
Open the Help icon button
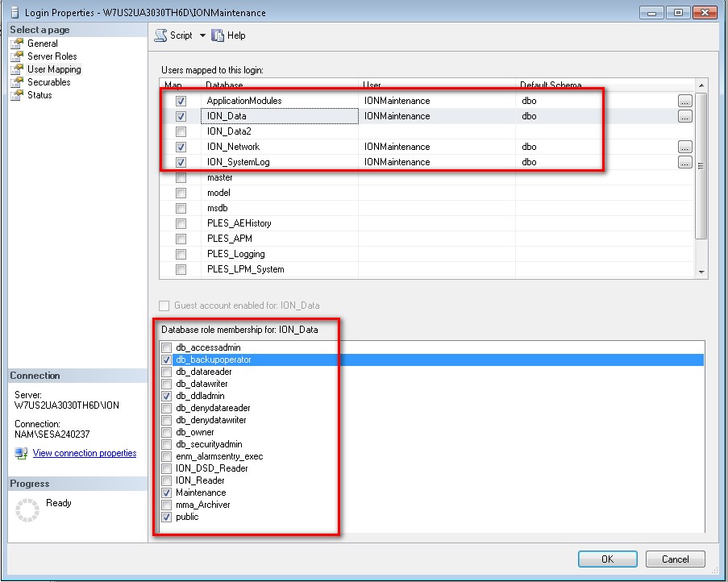(x=218, y=35)
